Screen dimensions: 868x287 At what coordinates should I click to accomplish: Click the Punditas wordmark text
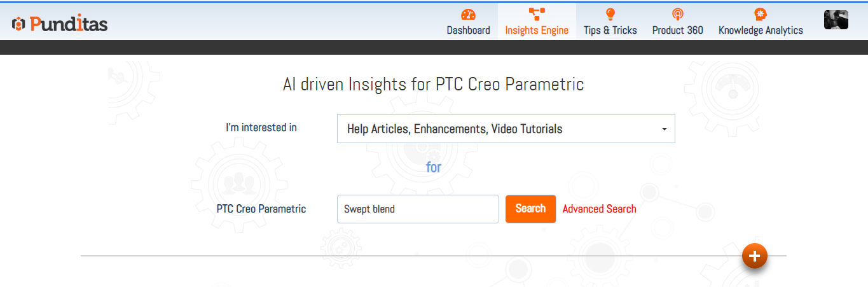pos(68,24)
